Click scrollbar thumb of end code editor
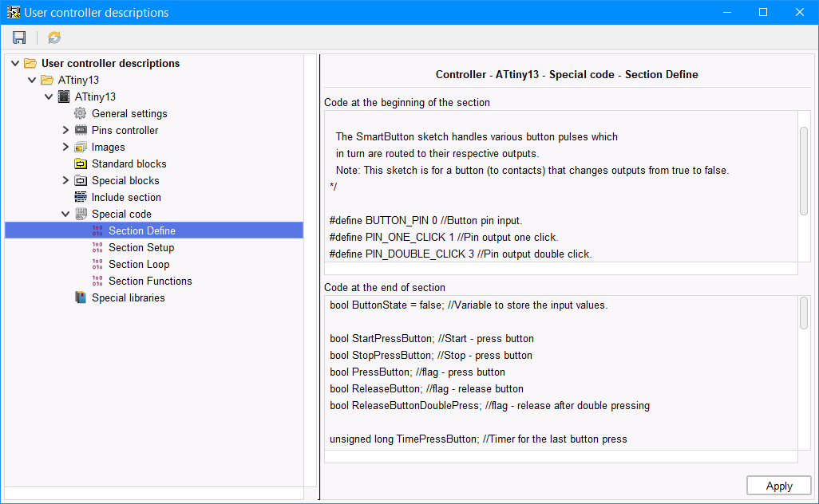The width and height of the screenshot is (819, 504). (804, 313)
